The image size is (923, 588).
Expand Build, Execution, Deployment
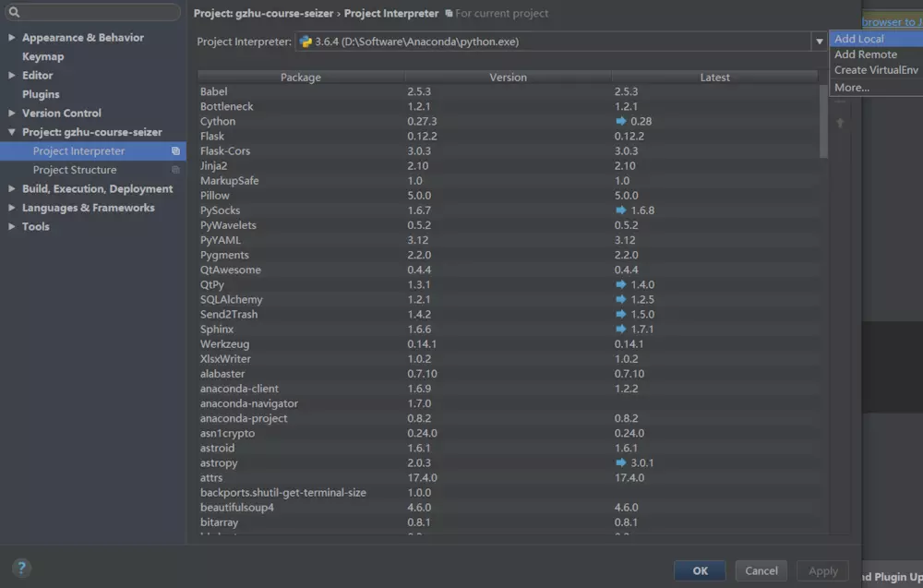(x=11, y=189)
